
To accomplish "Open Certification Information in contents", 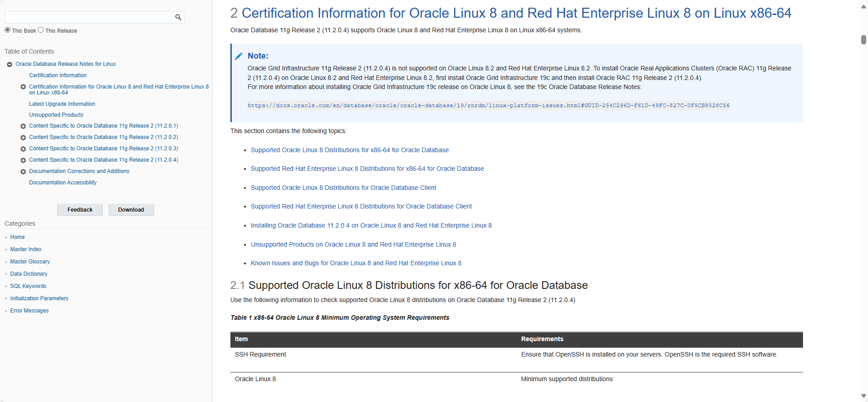I will pos(58,75).
